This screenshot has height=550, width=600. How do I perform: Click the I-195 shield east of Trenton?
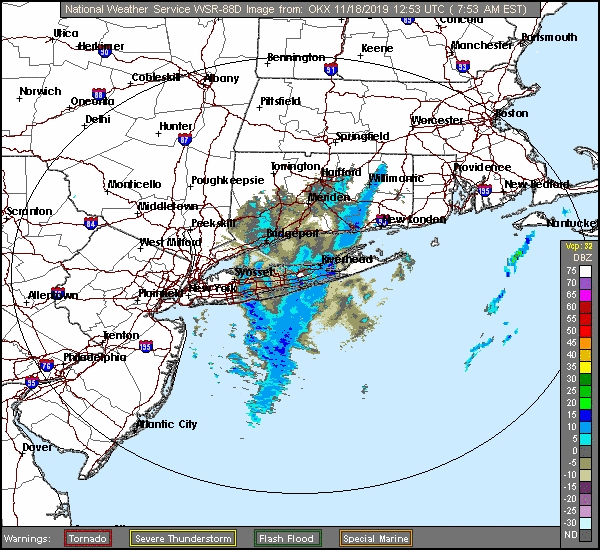146,347
